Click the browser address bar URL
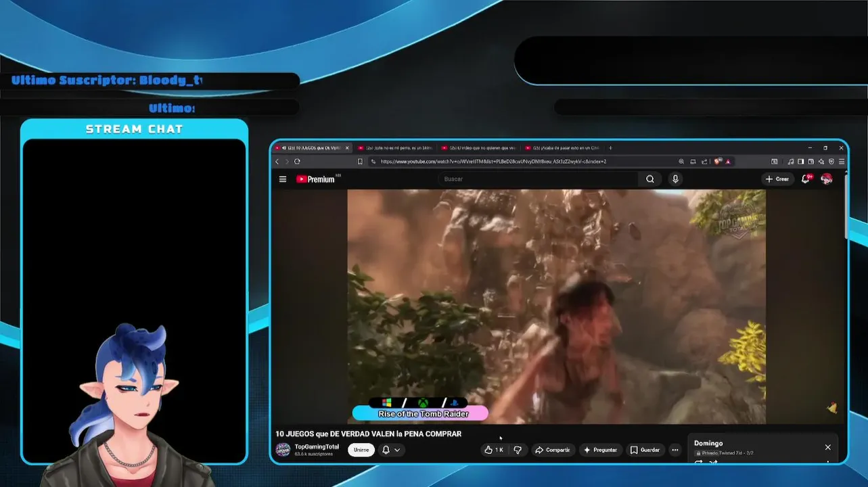The width and height of the screenshot is (868, 487). 493,162
